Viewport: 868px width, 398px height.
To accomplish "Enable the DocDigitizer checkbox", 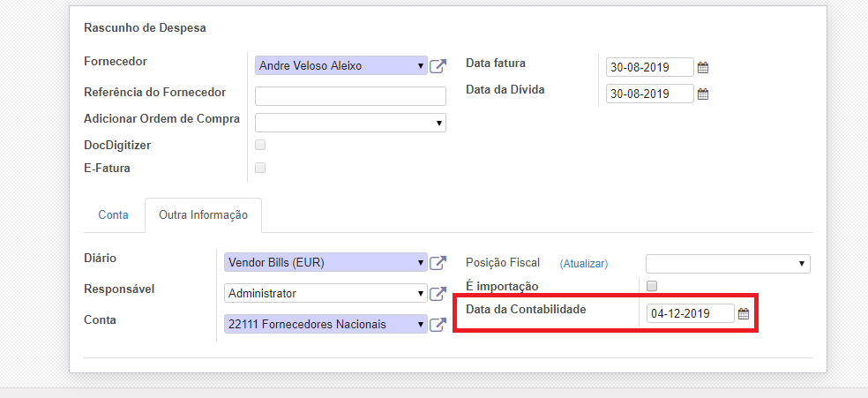I will click(260, 145).
